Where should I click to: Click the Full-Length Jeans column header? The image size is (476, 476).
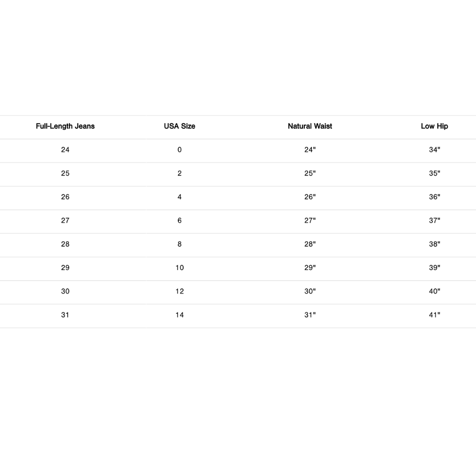pos(65,126)
